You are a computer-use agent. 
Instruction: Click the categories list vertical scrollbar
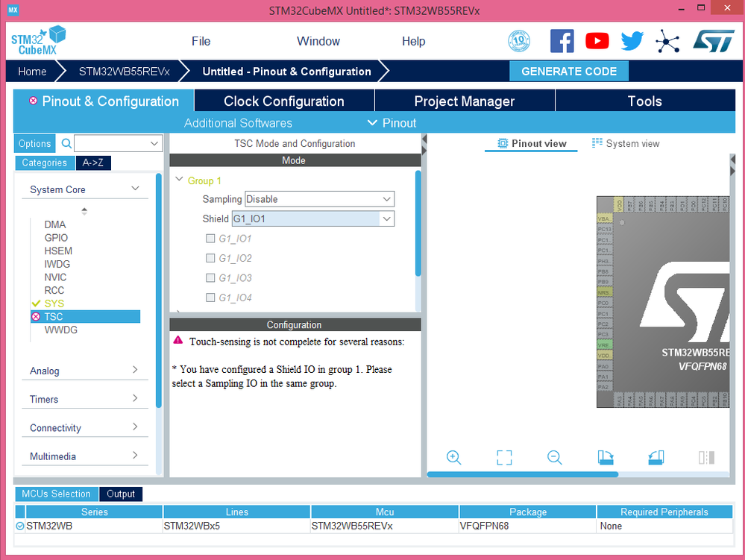click(x=159, y=291)
